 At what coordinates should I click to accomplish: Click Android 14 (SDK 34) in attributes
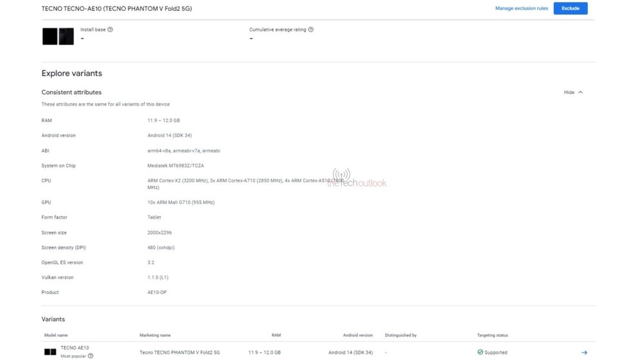(x=169, y=135)
